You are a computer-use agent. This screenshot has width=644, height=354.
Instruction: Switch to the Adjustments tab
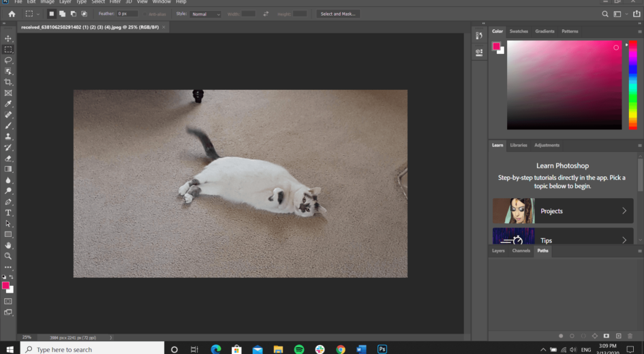pyautogui.click(x=547, y=145)
